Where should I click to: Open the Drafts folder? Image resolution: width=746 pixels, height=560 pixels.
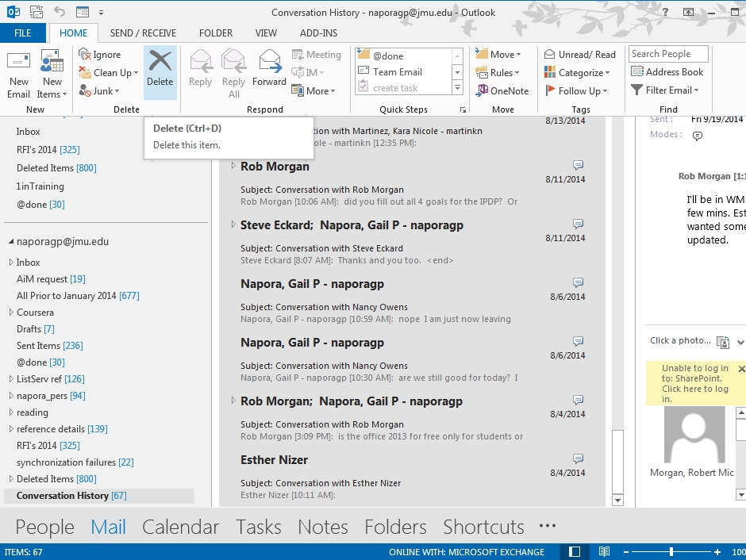click(x=35, y=329)
